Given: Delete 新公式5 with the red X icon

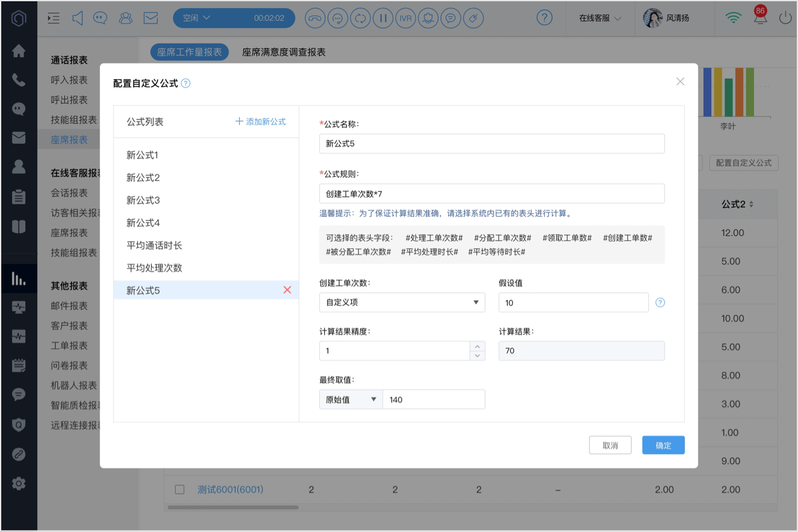Looking at the screenshot, I should click(x=287, y=290).
